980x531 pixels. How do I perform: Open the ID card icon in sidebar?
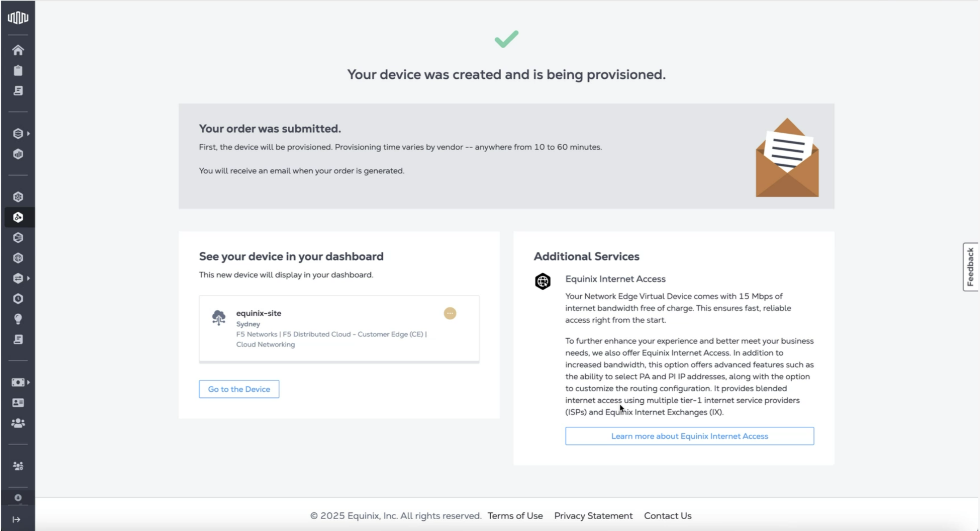pos(18,403)
